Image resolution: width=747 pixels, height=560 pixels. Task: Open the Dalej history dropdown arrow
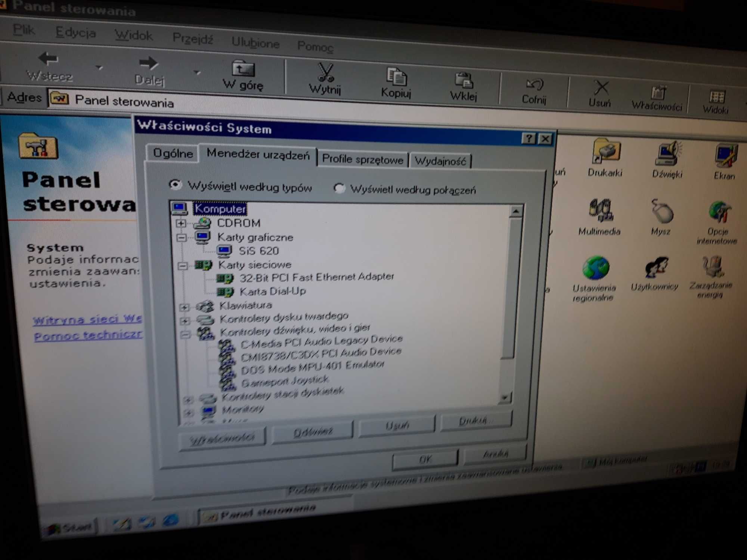(197, 72)
